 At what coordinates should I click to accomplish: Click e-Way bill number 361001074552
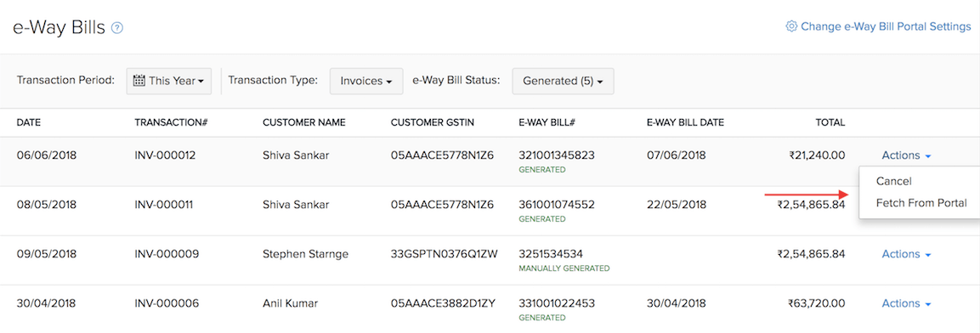click(x=556, y=204)
